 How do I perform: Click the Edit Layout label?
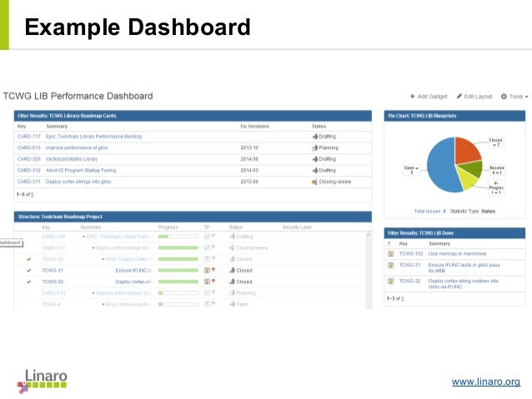478,97
